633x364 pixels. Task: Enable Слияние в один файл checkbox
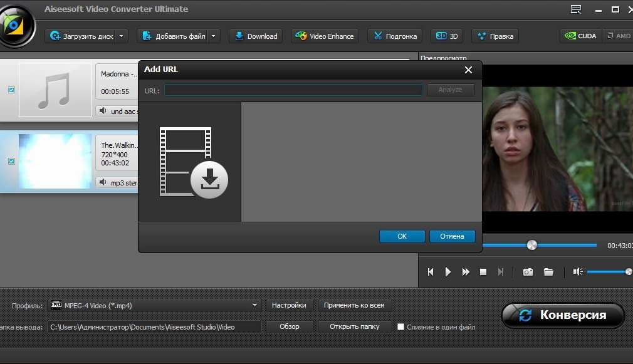pos(400,327)
